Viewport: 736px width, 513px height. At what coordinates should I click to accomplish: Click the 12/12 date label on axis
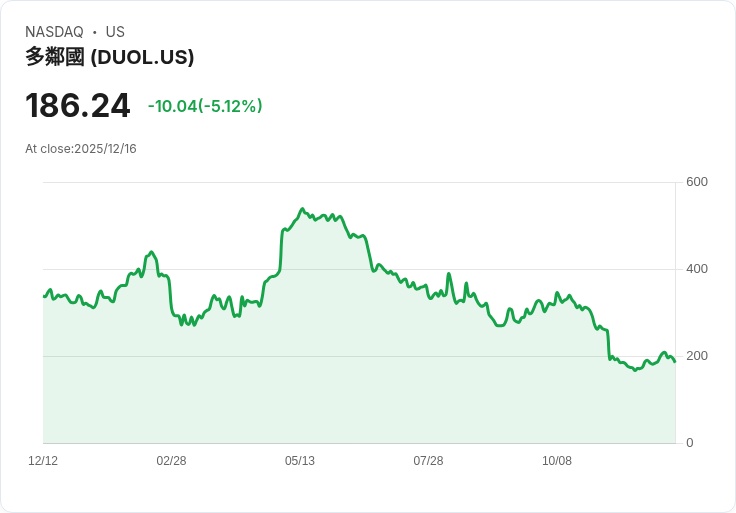43,460
